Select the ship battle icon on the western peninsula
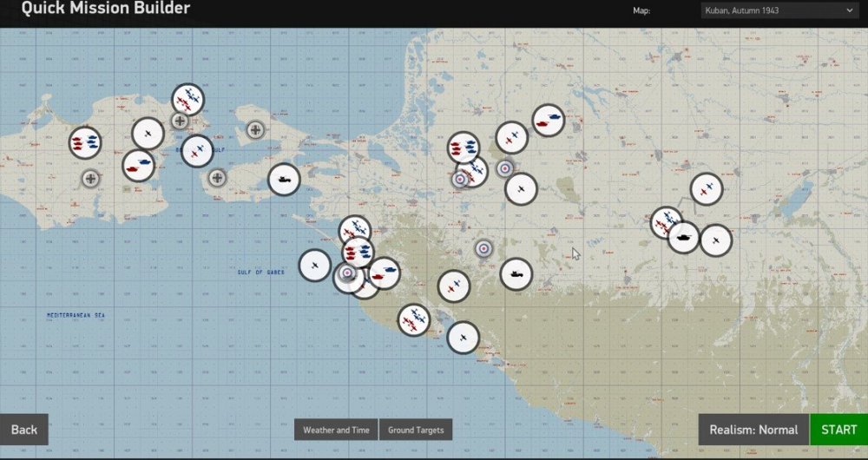The image size is (868, 460). tap(85, 143)
